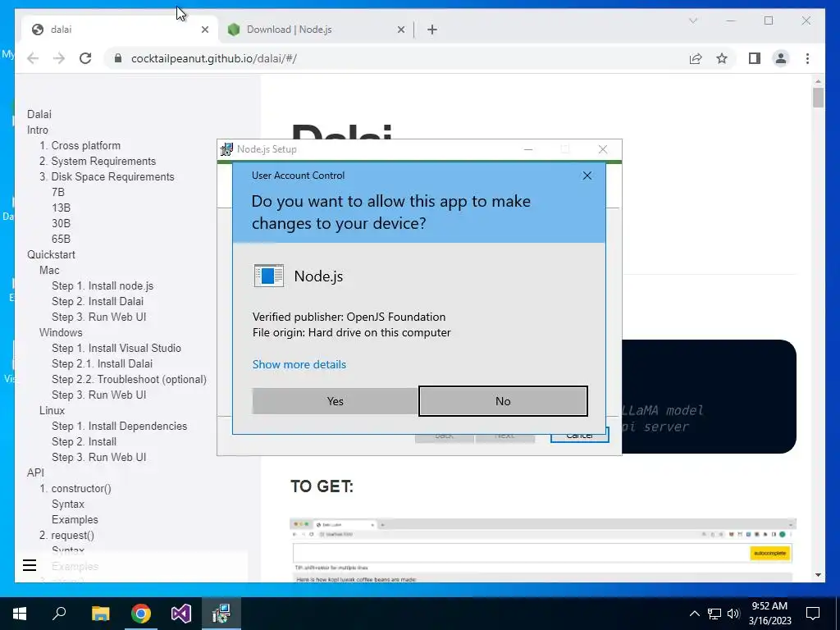The width and height of the screenshot is (840, 630).
Task: Open notification center icon
Action: pyautogui.click(x=813, y=614)
